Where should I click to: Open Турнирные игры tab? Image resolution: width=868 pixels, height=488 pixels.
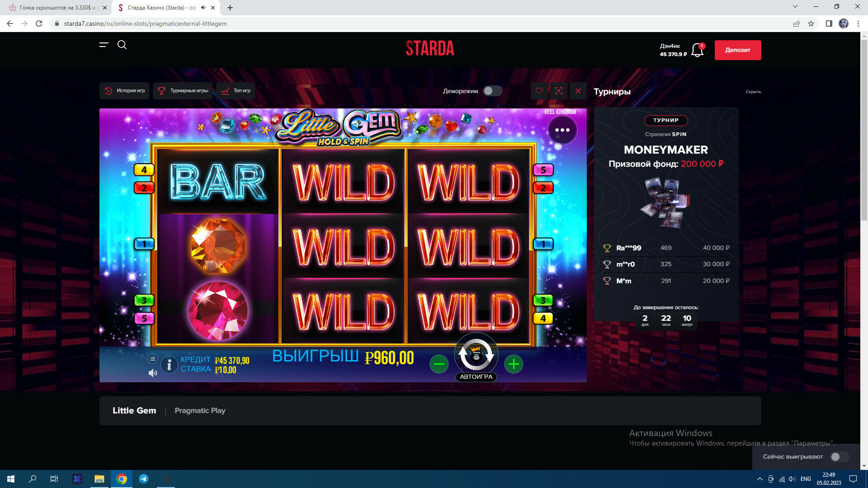point(183,91)
